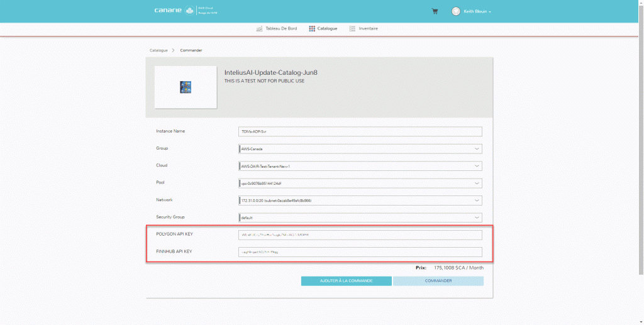This screenshot has width=644, height=325.
Task: Expand the Keith Bloum account menu
Action: 477,11
